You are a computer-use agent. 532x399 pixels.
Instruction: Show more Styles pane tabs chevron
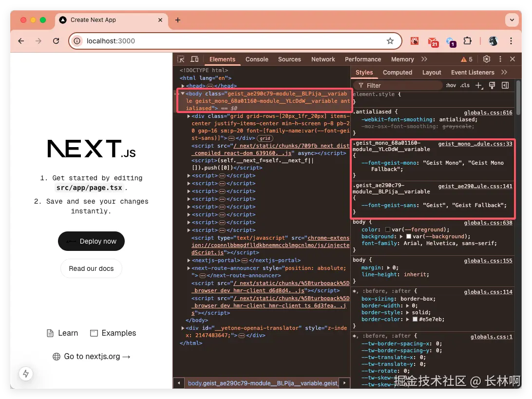pos(504,72)
